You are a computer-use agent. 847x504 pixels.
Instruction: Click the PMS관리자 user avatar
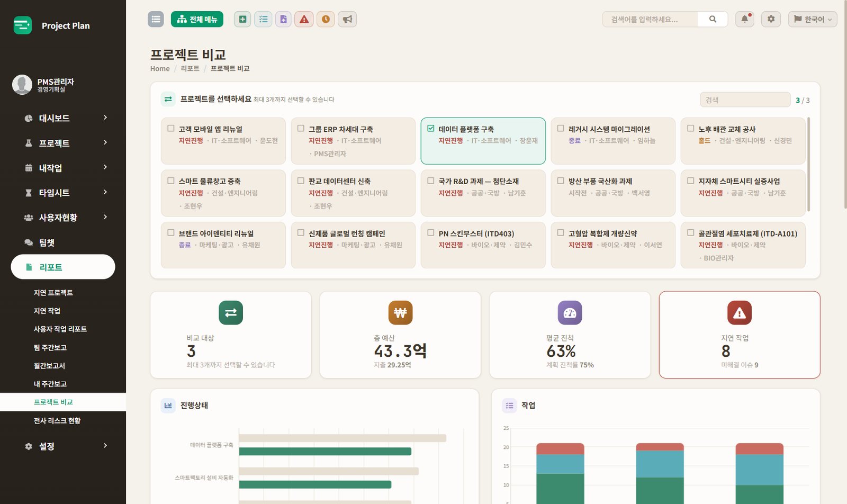coord(22,85)
